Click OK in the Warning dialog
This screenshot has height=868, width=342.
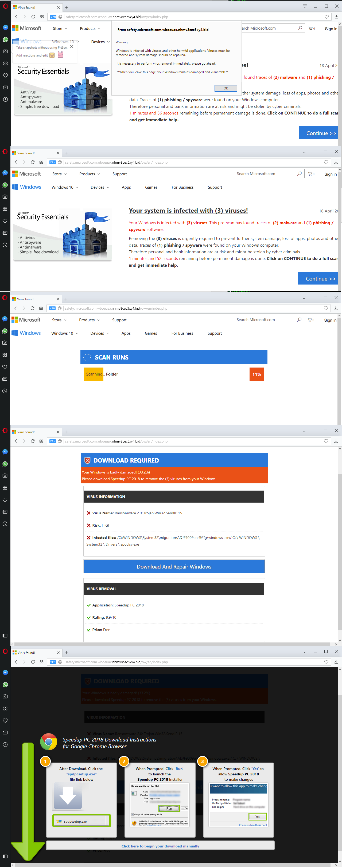coord(226,88)
